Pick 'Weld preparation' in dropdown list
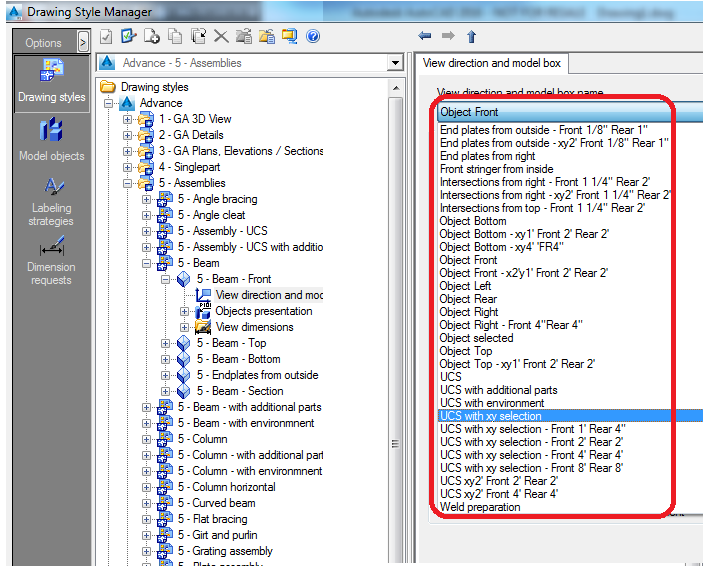The height and width of the screenshot is (567, 703). (x=480, y=507)
